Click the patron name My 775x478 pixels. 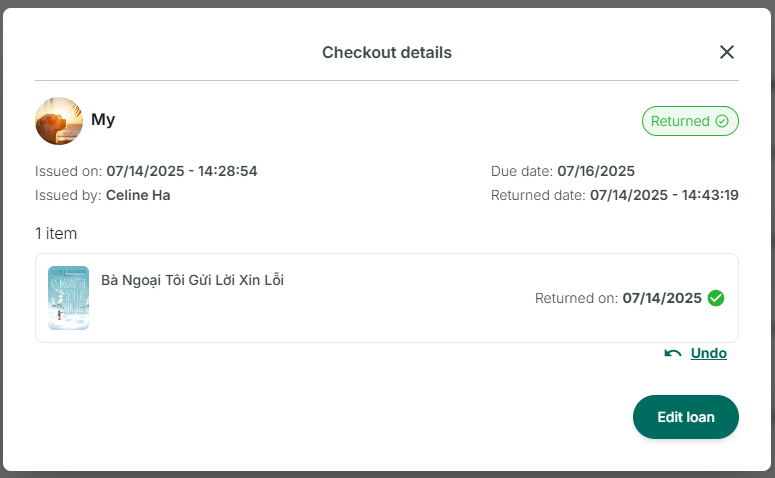pos(103,120)
